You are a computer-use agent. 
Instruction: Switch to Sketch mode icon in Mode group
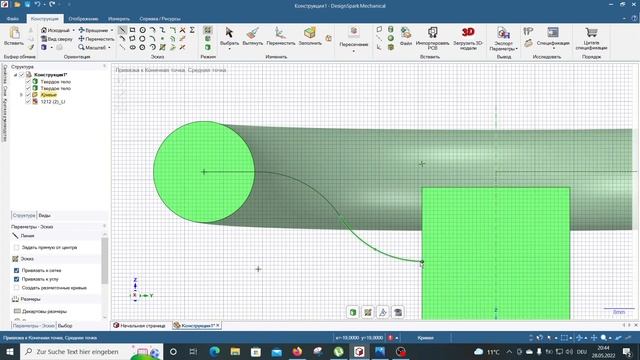pos(208,30)
